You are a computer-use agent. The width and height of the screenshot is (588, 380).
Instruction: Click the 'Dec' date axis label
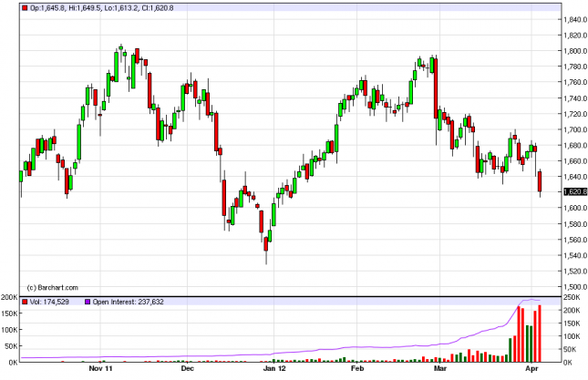(x=187, y=368)
